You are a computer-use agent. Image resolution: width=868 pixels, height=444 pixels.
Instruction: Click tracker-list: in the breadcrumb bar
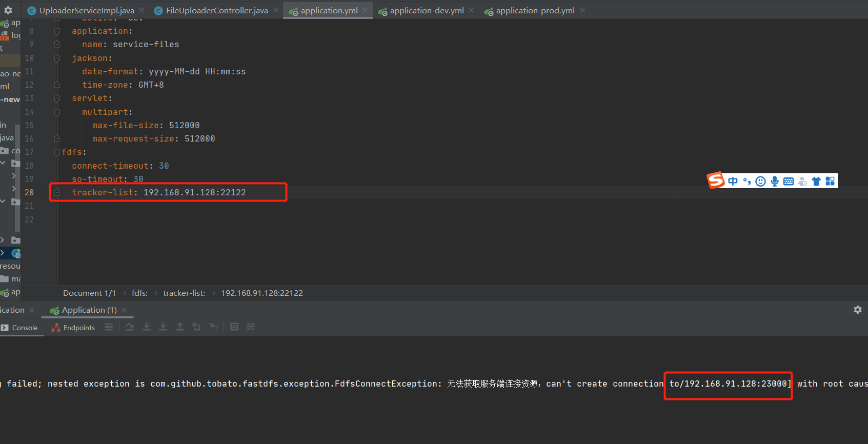[184, 293]
